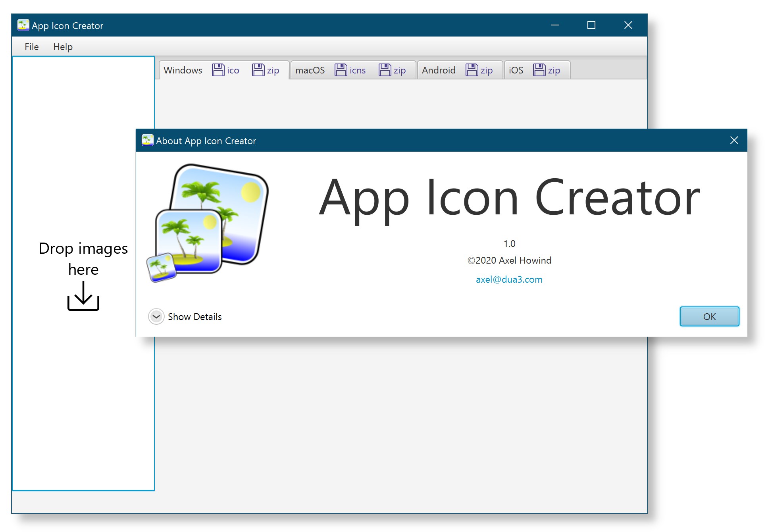
Task: Open the File menu
Action: click(32, 47)
